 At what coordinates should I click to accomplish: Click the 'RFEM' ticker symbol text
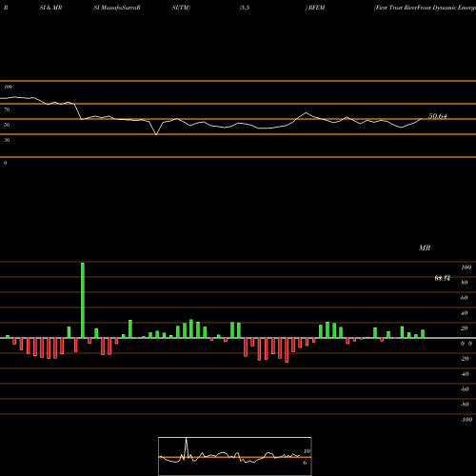click(x=316, y=8)
